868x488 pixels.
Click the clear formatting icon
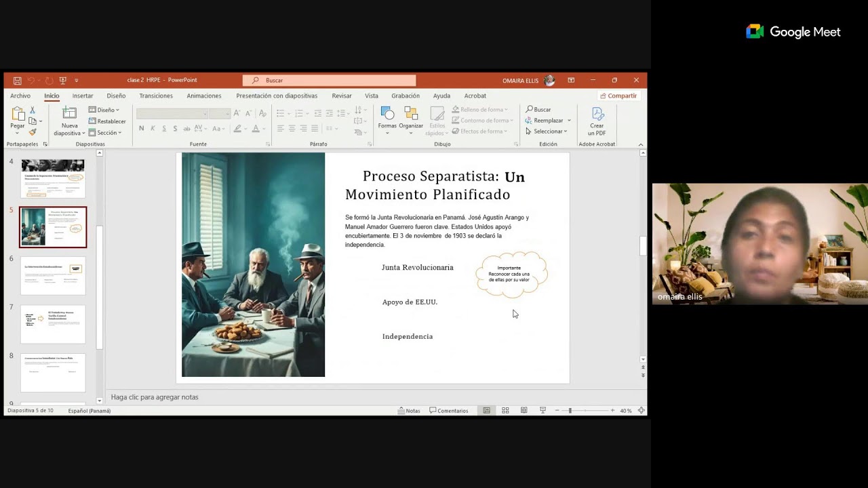(x=262, y=113)
